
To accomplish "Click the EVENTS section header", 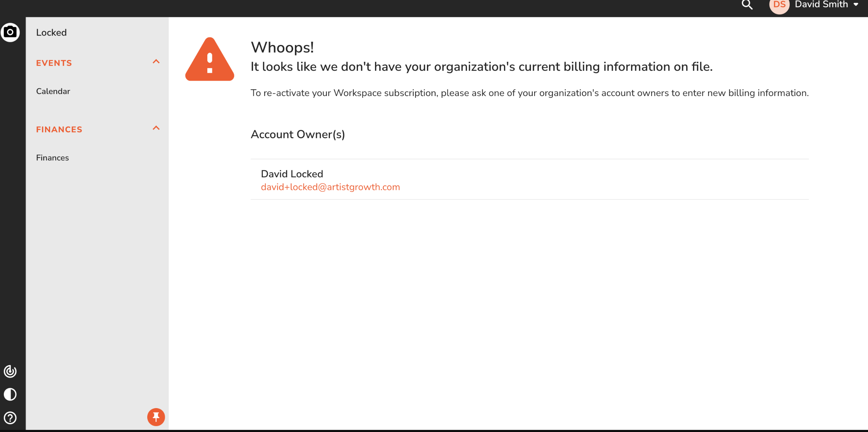I will coord(54,63).
